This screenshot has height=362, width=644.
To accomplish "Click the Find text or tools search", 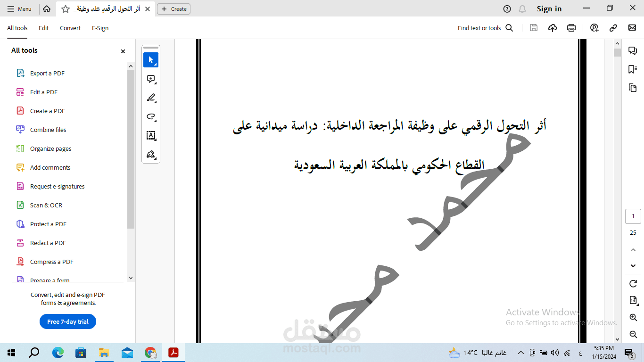I will [485, 28].
